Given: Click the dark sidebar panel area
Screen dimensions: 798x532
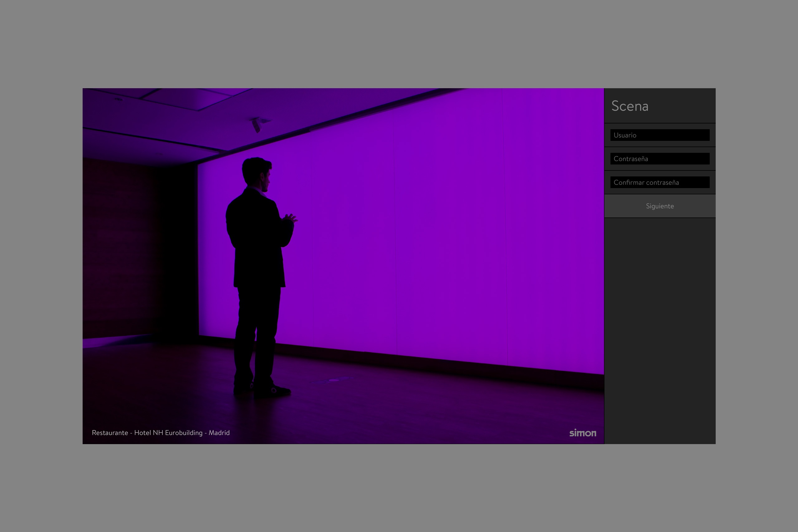Looking at the screenshot, I should click(x=660, y=322).
